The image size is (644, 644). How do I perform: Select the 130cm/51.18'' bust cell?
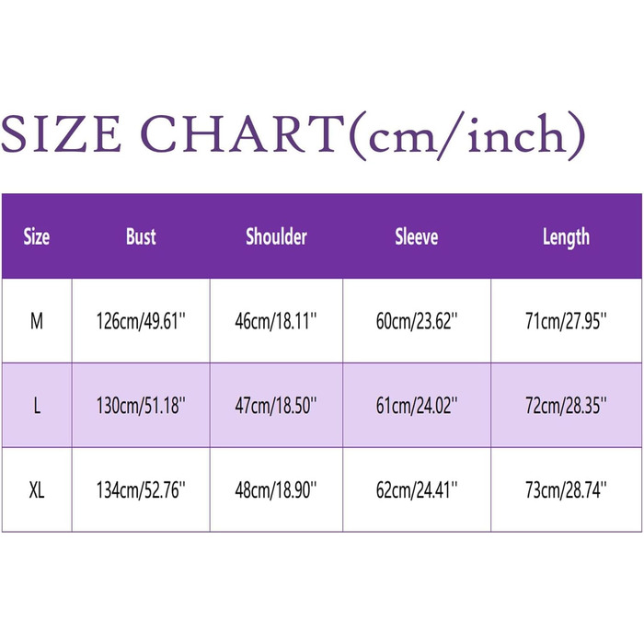[x=141, y=406]
